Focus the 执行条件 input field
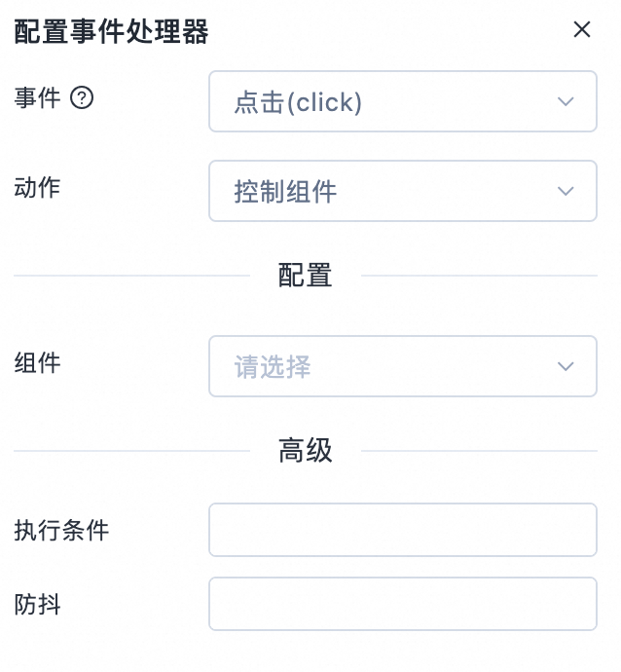The image size is (621, 672). (403, 530)
